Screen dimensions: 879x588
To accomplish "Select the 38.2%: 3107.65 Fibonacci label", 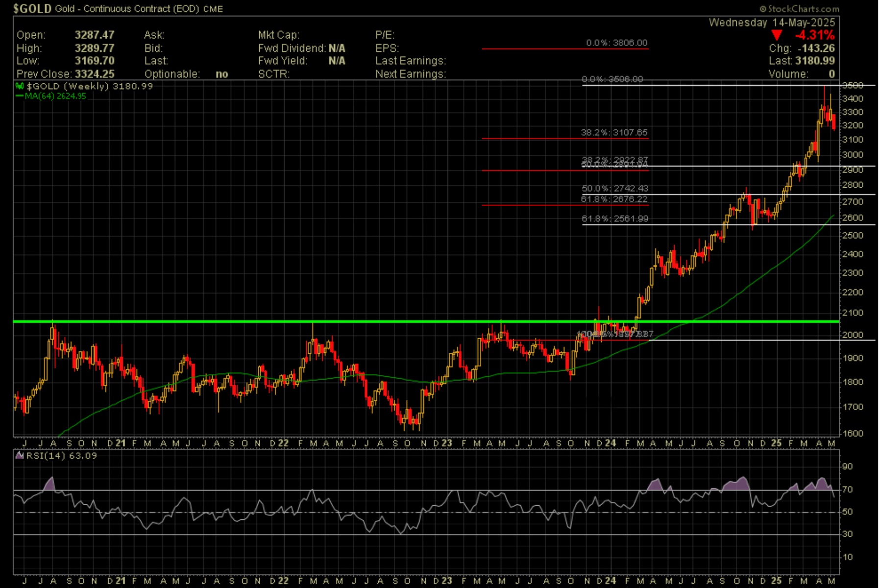I will 614,132.
